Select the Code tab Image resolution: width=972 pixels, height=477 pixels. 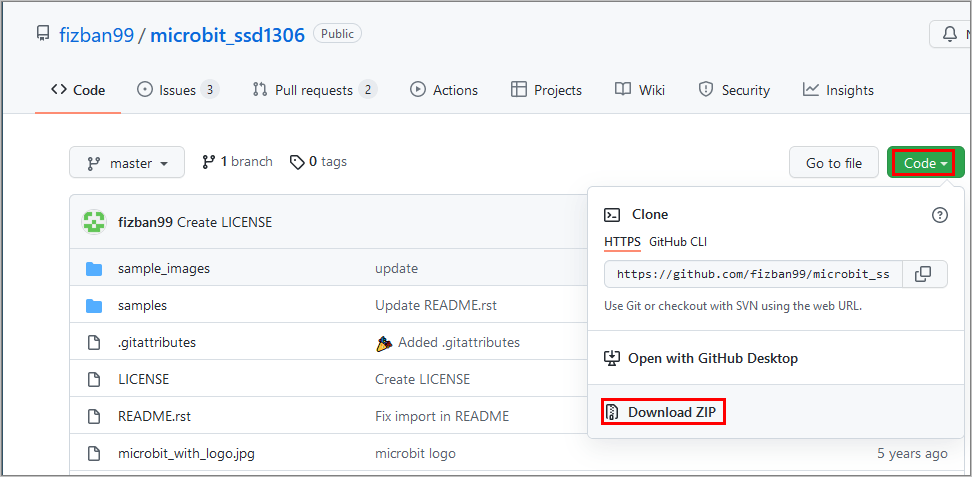[x=78, y=90]
